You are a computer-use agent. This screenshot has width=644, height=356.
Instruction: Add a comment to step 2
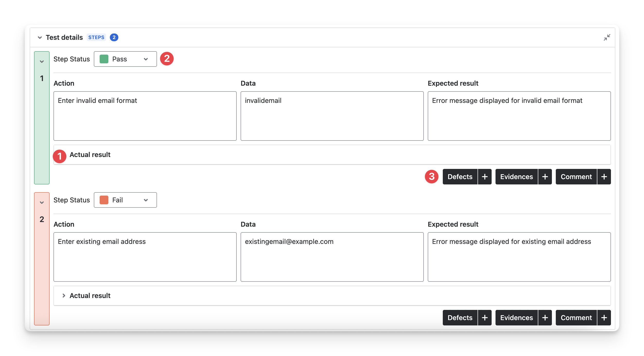coord(604,318)
